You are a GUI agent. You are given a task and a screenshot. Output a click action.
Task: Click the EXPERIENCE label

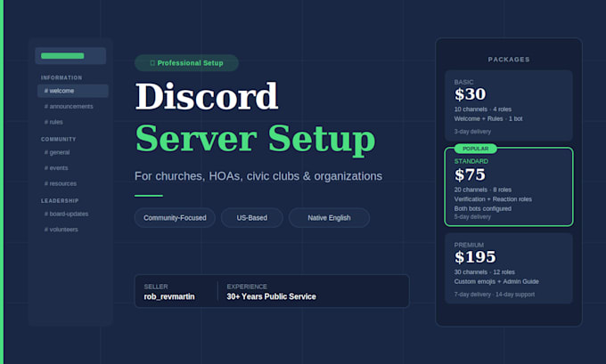coord(247,287)
